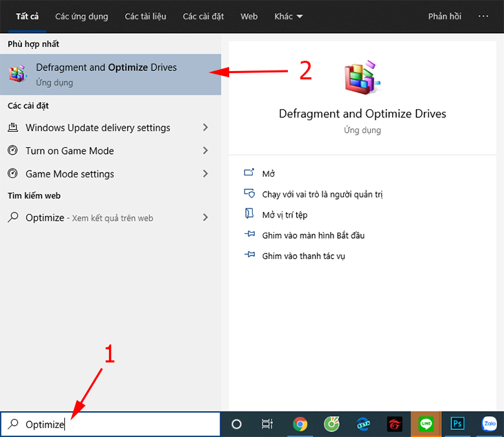The width and height of the screenshot is (504, 437).
Task: Click the Game Mode settings gauge icon
Action: 12,173
